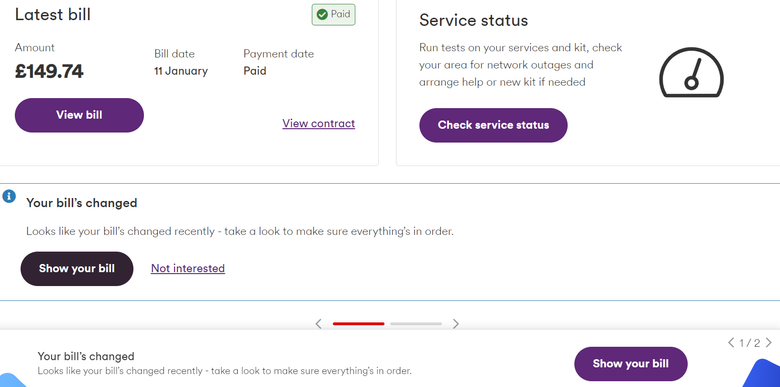Dismiss with the Not interested link
The width and height of the screenshot is (780, 387).
(x=188, y=268)
